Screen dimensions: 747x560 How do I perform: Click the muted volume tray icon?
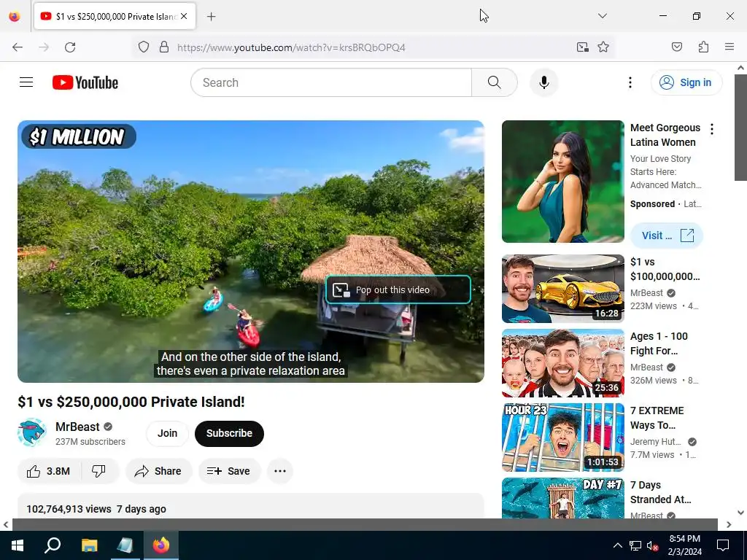point(653,545)
